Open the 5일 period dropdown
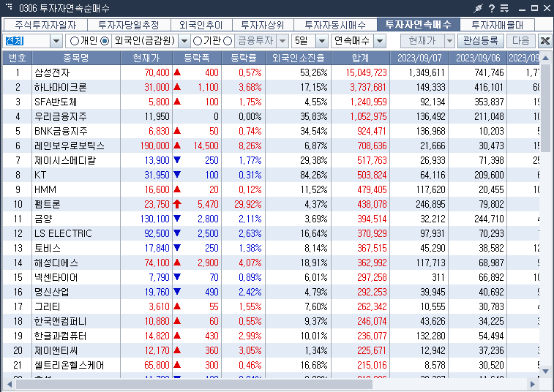 point(321,41)
